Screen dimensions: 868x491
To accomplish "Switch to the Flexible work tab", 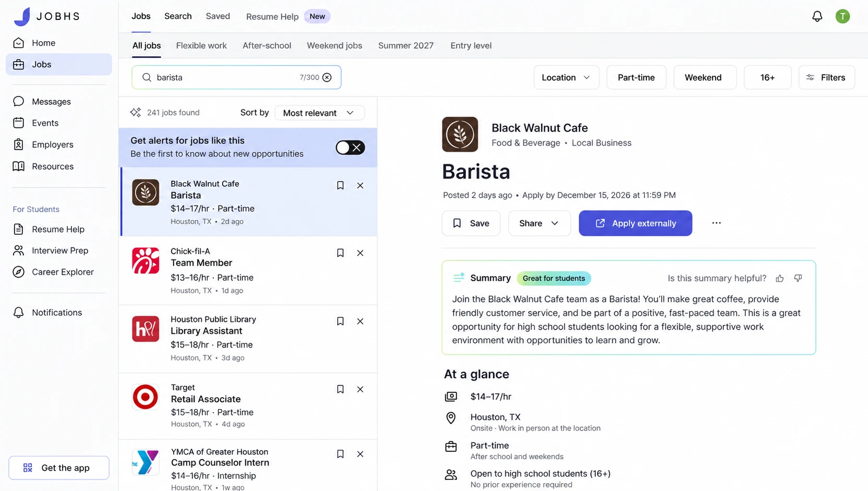I will (201, 45).
